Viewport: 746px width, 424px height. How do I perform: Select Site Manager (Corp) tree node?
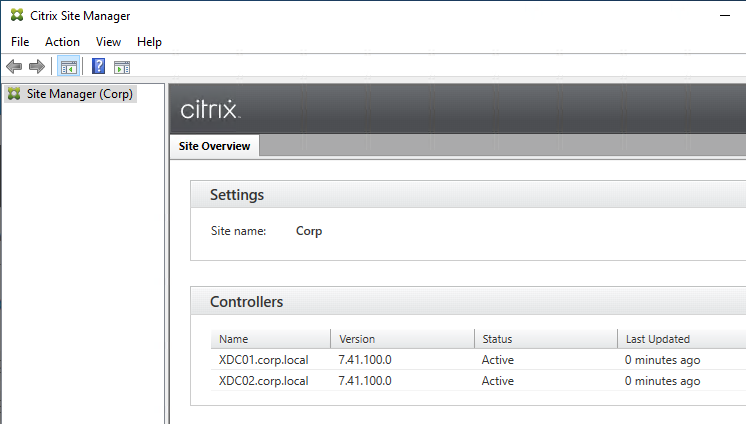(x=71, y=94)
